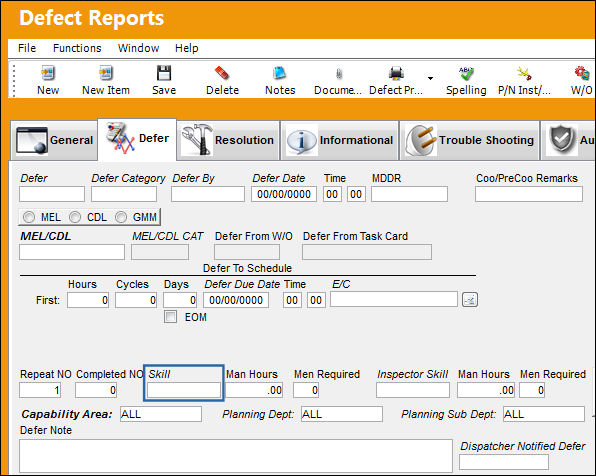Tick the EOM checkbox
This screenshot has width=596, height=476.
click(170, 317)
